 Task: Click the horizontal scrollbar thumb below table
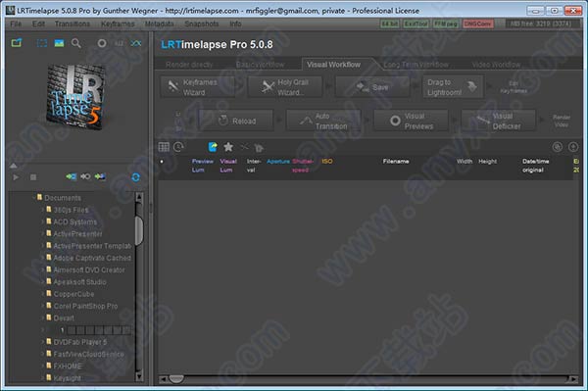(x=175, y=379)
